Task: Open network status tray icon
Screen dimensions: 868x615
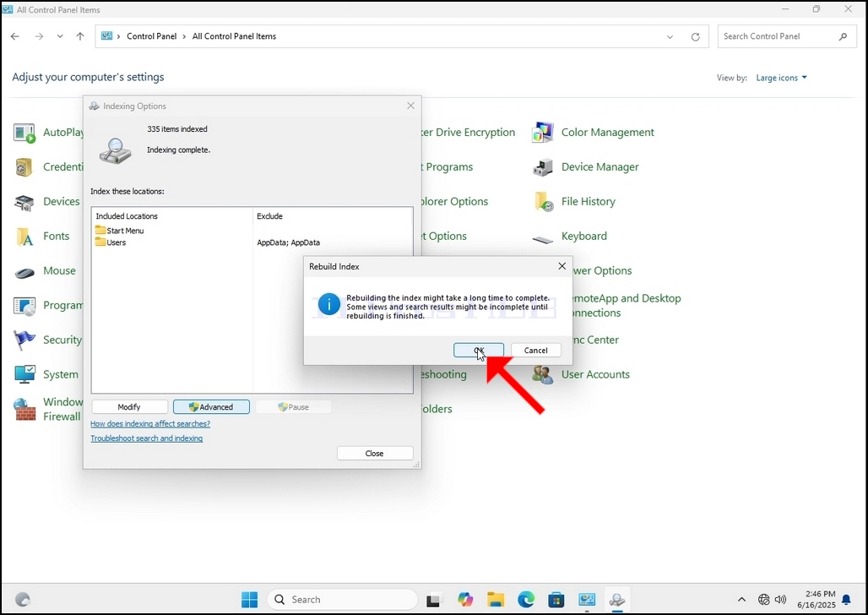Action: [x=764, y=600]
